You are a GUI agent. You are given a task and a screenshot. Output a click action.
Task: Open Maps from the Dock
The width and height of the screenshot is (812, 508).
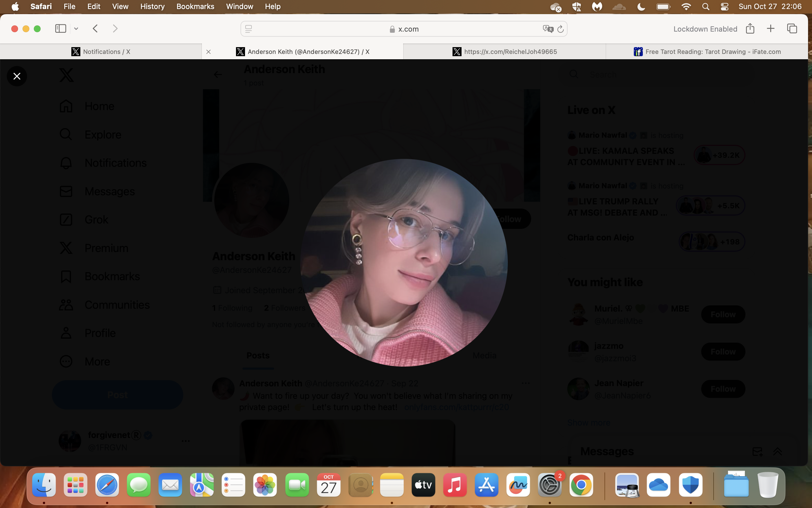coord(202,485)
